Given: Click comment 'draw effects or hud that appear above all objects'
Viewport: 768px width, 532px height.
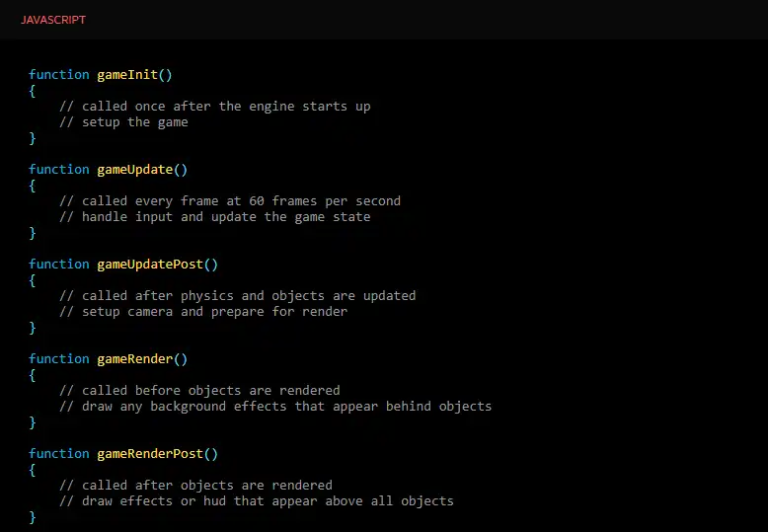Looking at the screenshot, I should 257,501.
